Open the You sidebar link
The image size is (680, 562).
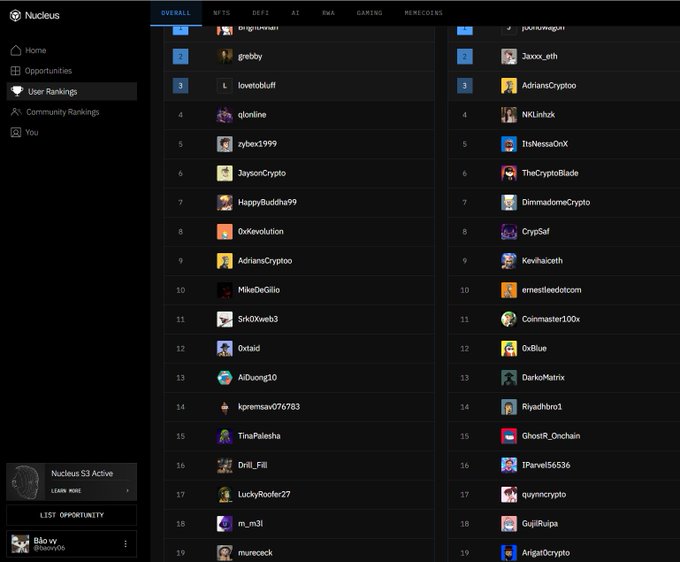[x=32, y=132]
